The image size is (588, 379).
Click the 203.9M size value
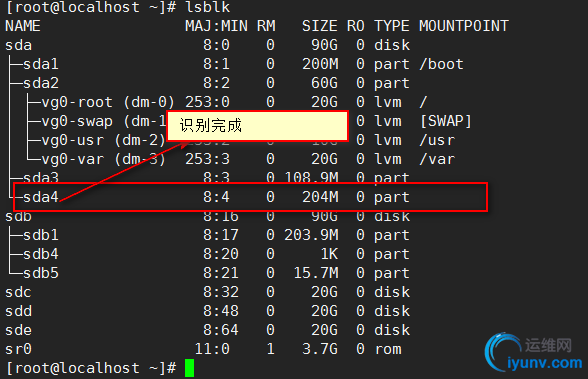tap(311, 235)
